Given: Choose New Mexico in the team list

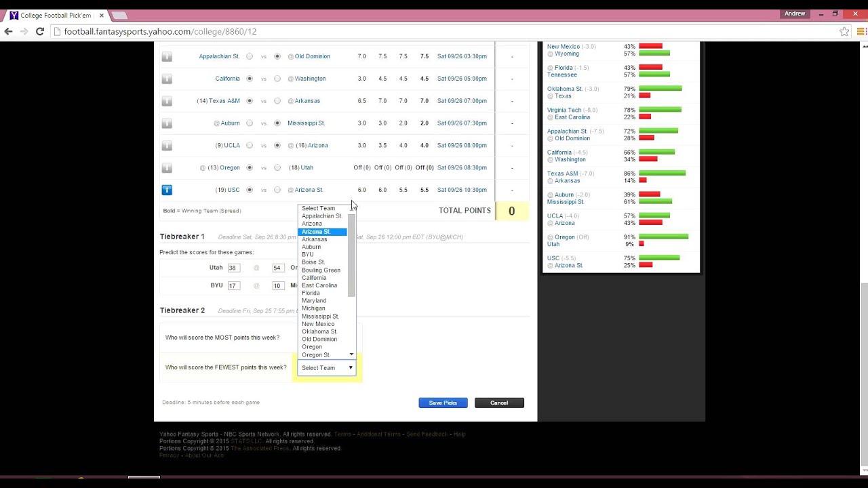Looking at the screenshot, I should click(322, 324).
